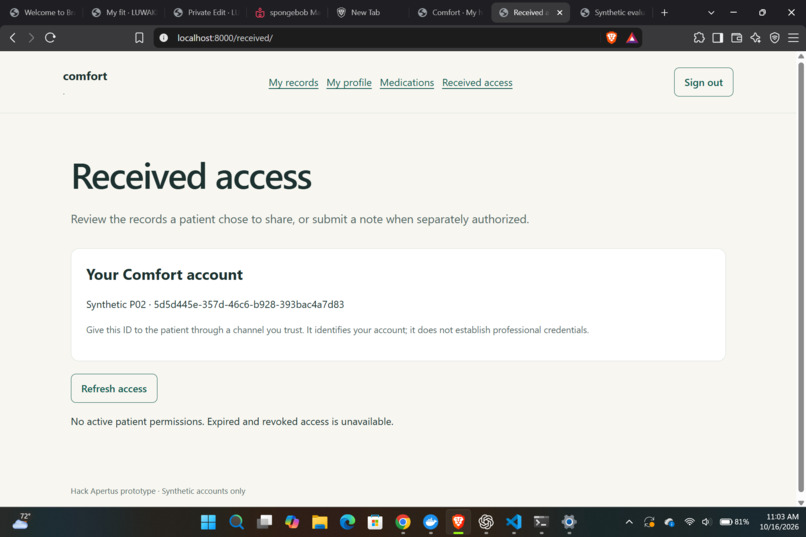The height and width of the screenshot is (537, 806).
Task: Open Brave browser taskbar icon
Action: click(x=458, y=522)
